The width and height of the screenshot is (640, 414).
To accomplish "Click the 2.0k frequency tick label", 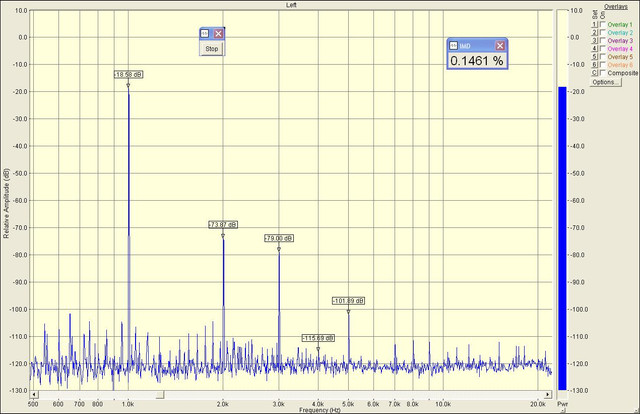I will click(x=222, y=404).
